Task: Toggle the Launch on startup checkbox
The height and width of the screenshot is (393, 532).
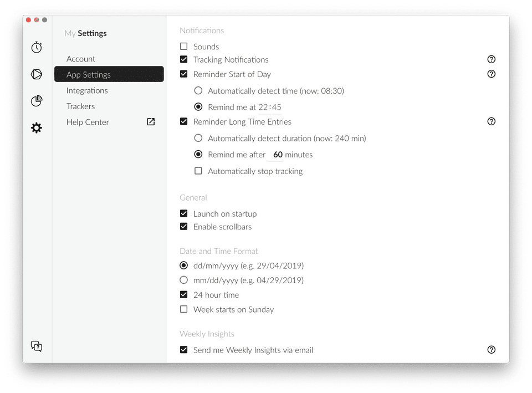Action: point(184,213)
